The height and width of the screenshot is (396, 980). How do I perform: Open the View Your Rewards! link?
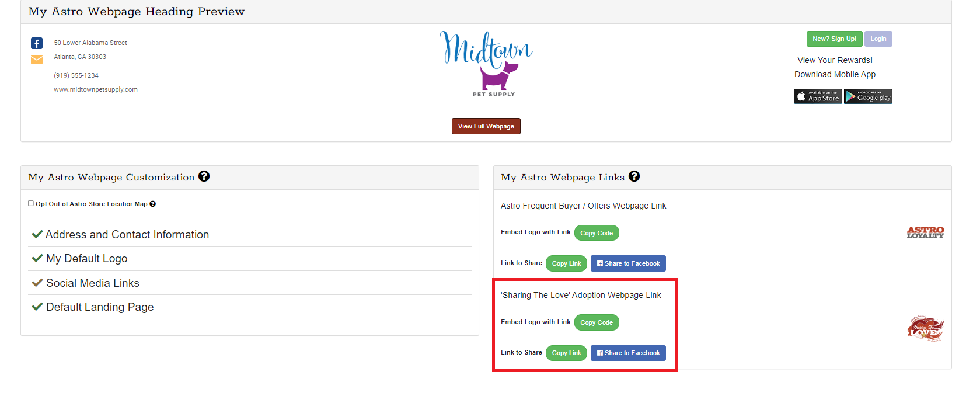tap(835, 60)
